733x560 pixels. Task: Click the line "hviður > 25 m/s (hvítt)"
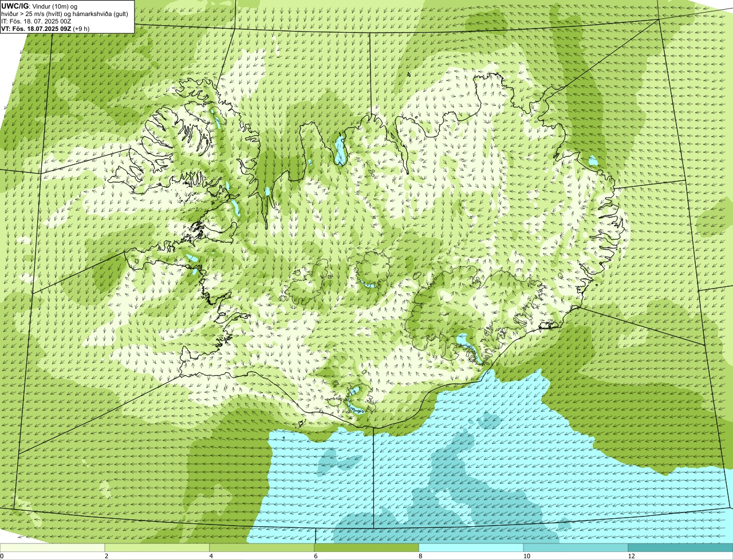click(33, 14)
